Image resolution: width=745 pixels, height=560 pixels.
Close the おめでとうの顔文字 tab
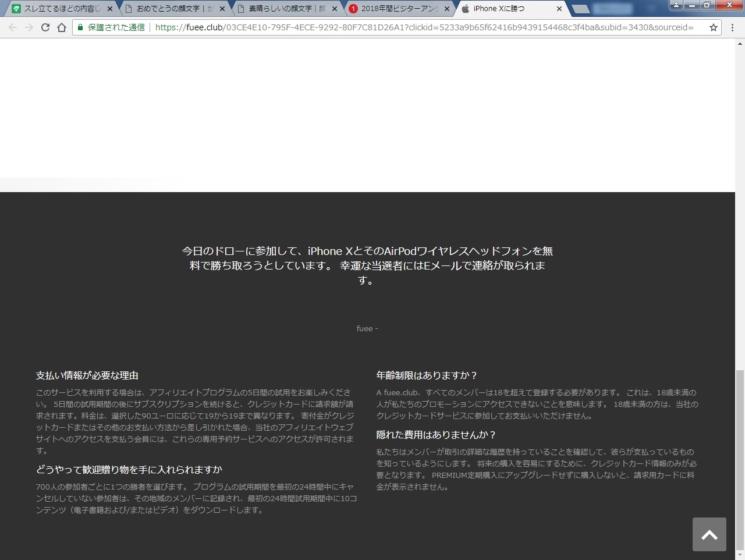coord(222,9)
